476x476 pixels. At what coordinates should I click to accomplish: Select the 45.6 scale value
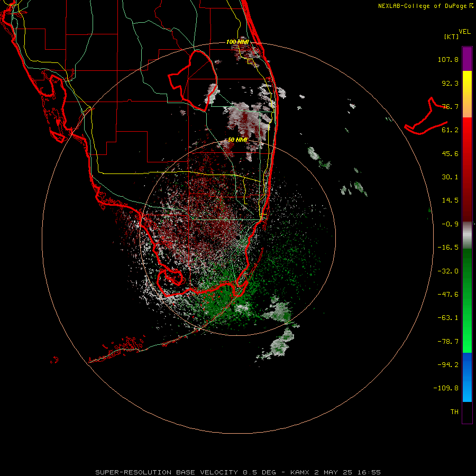click(450, 153)
